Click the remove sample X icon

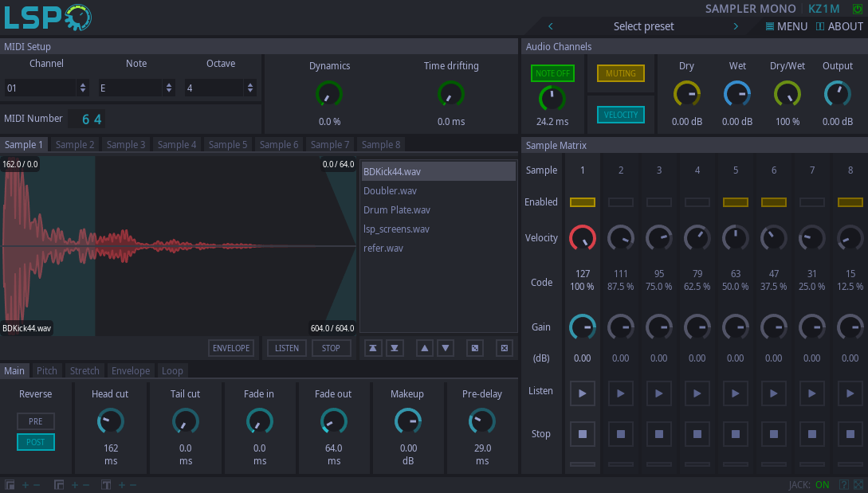(x=503, y=348)
